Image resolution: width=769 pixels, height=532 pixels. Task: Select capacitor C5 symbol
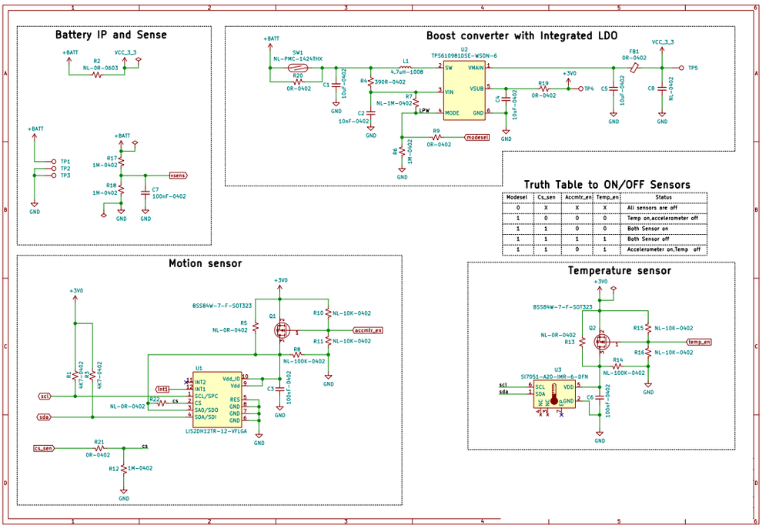(613, 89)
